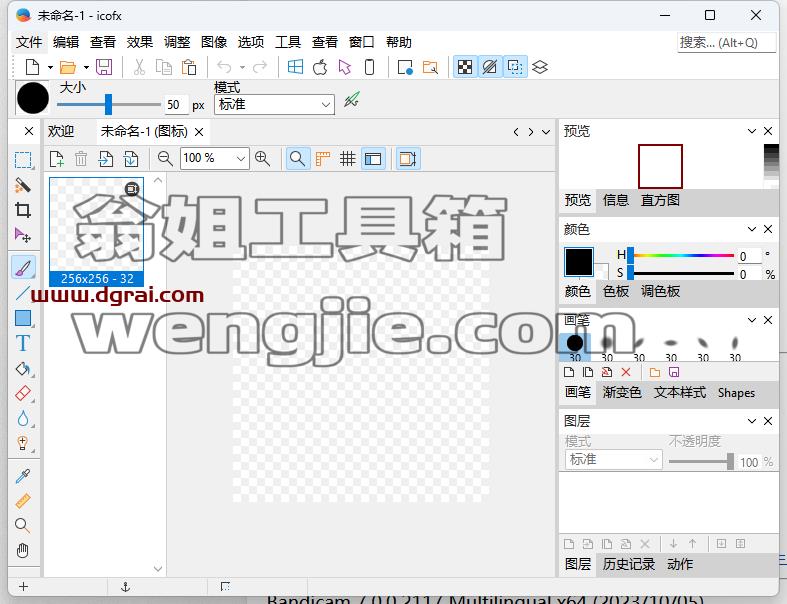Open the 效果 menu
787x604 pixels.
coord(140,42)
